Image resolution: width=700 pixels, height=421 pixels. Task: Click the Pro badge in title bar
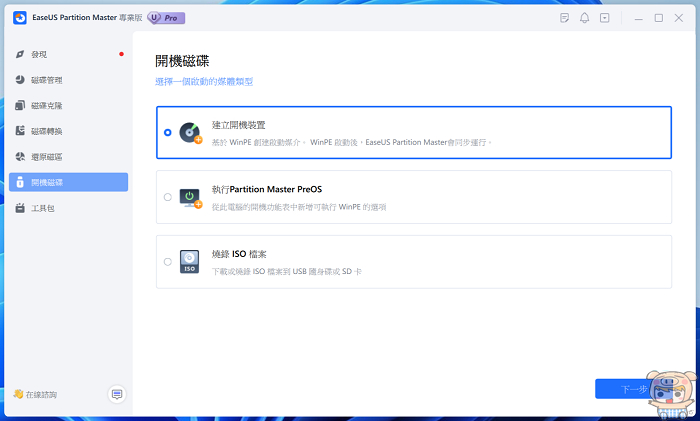[166, 18]
